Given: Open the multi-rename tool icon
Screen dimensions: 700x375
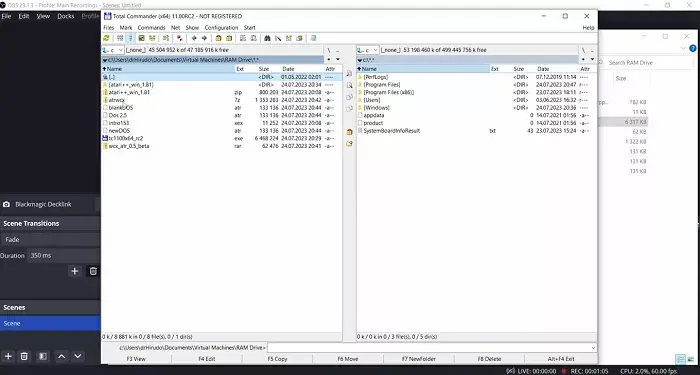Looking at the screenshot, I should tap(278, 38).
